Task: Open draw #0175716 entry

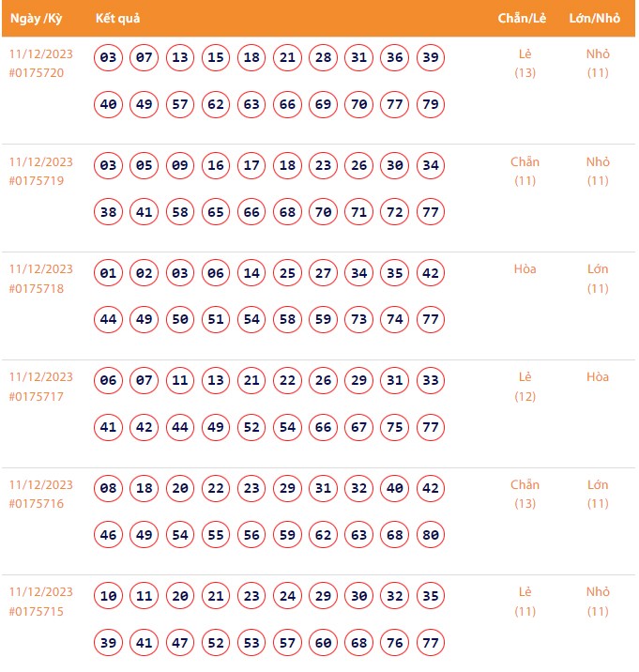Action: click(37, 504)
